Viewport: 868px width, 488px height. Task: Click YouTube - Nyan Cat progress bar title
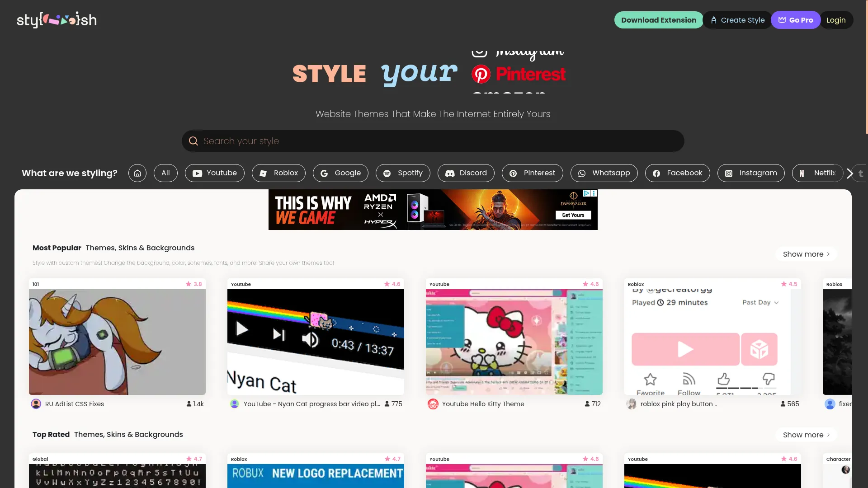(312, 404)
